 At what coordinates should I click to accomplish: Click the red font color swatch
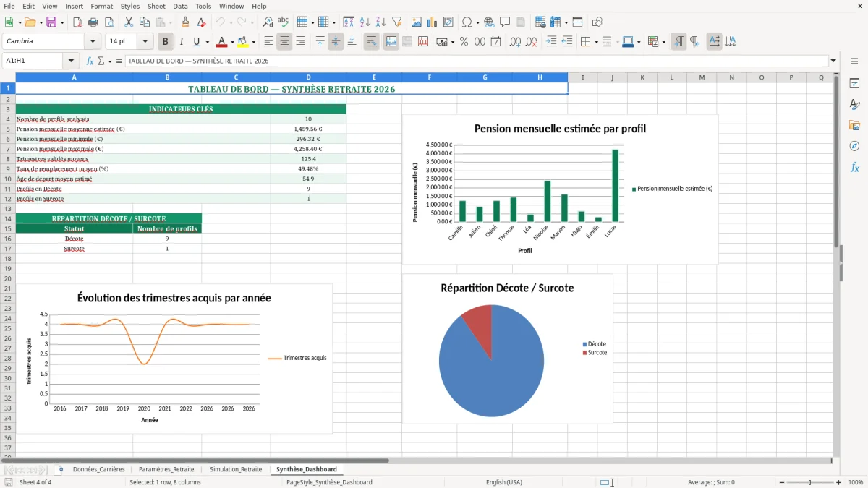(222, 42)
